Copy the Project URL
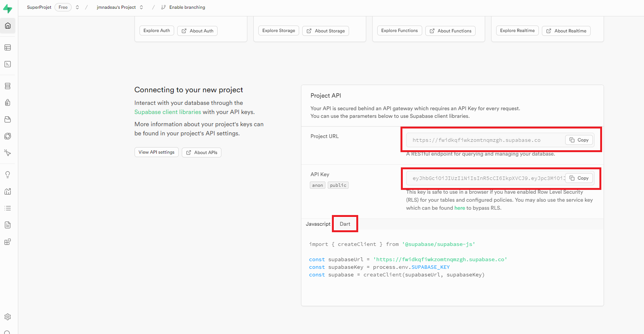This screenshot has width=644, height=334. [579, 140]
